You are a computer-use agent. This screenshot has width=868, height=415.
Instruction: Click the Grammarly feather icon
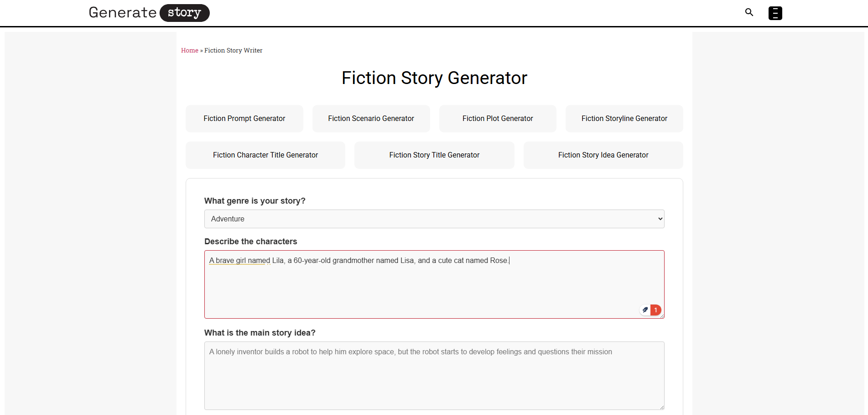click(x=645, y=310)
